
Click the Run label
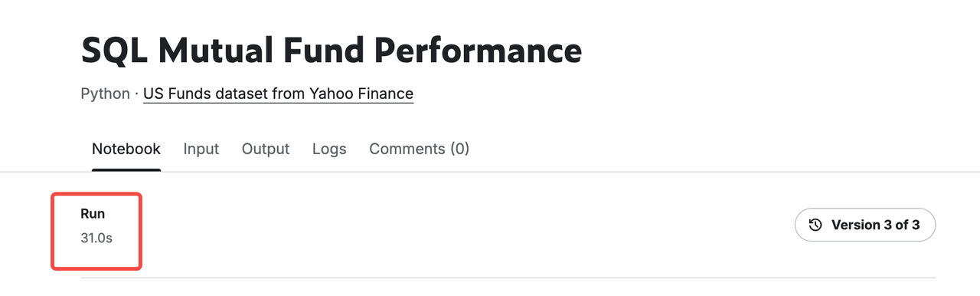[93, 214]
